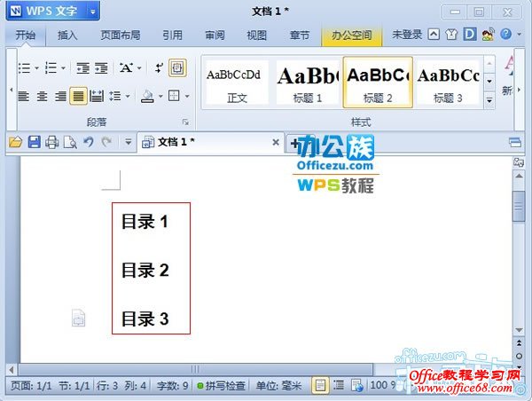Show the next row of the styles gallery

(x=489, y=82)
